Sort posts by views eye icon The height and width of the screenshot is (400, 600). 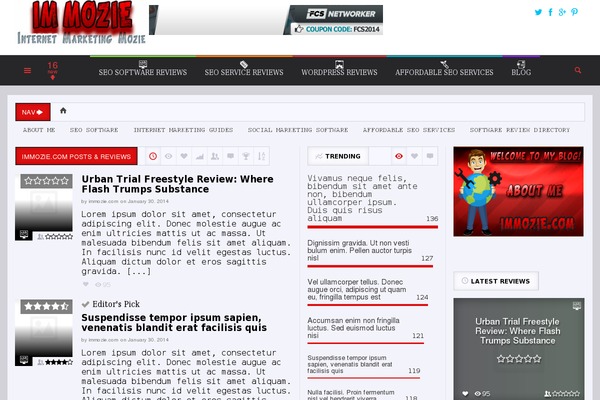(x=168, y=156)
